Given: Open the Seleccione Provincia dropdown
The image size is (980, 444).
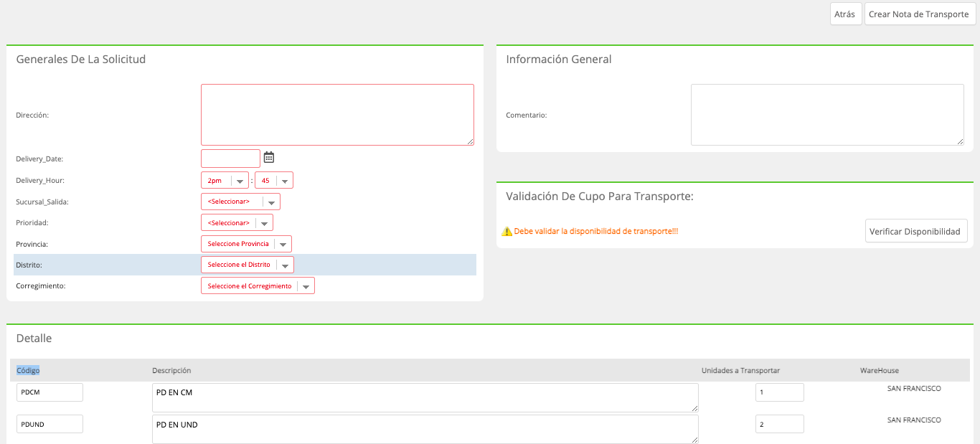Looking at the screenshot, I should 246,244.
